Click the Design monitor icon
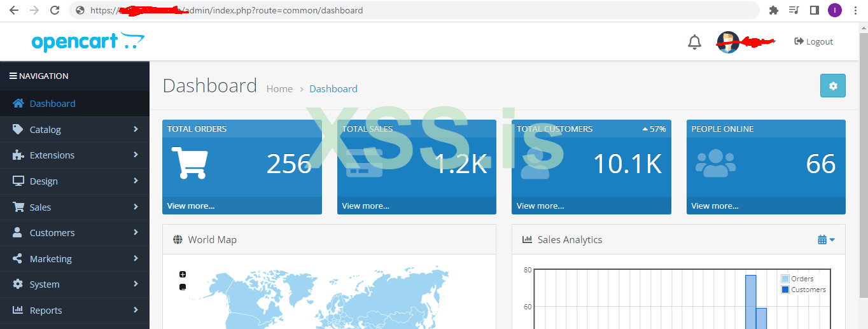 coord(18,181)
